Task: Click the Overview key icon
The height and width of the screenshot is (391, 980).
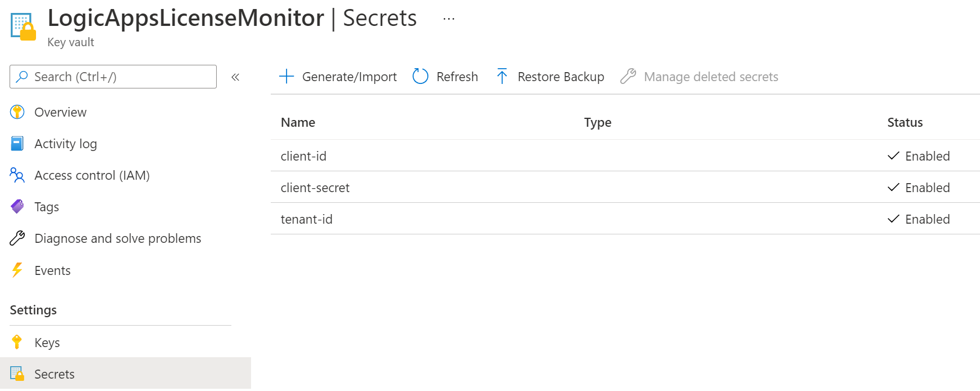Action: coord(17,112)
